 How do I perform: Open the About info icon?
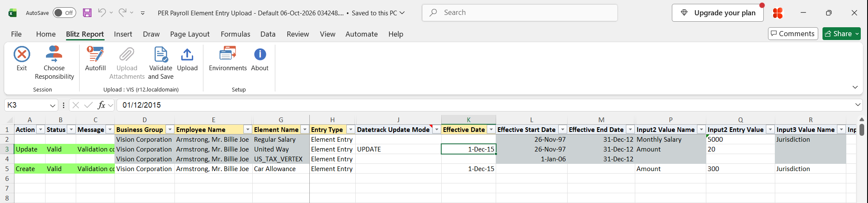260,54
